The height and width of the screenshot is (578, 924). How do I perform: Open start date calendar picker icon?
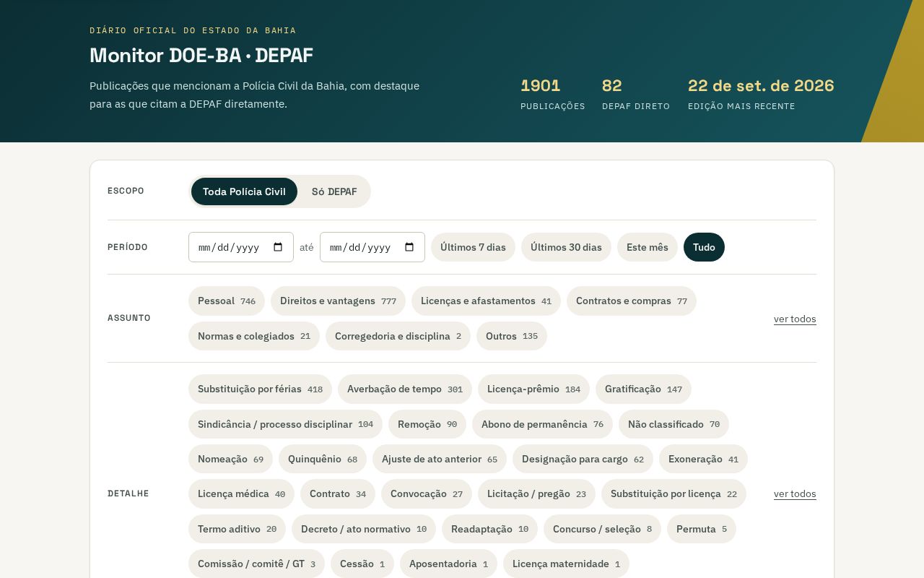278,247
